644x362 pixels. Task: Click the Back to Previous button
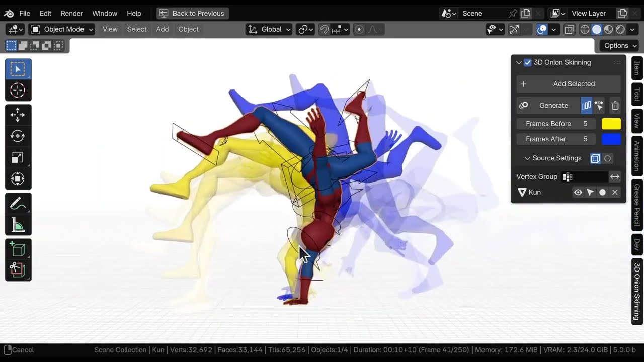193,14
